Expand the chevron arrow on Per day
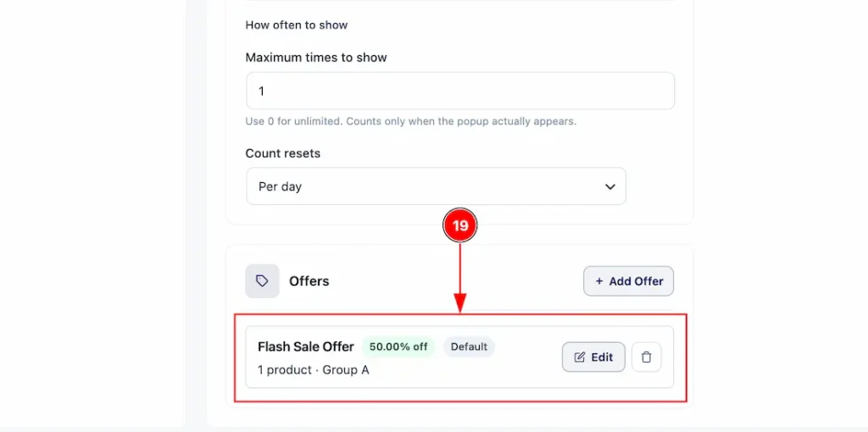 (610, 187)
